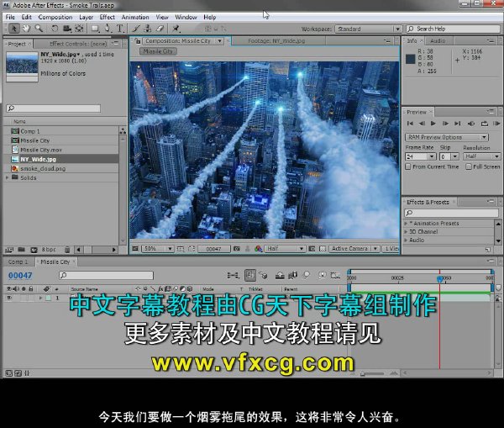Start RAM preview button

point(496,124)
